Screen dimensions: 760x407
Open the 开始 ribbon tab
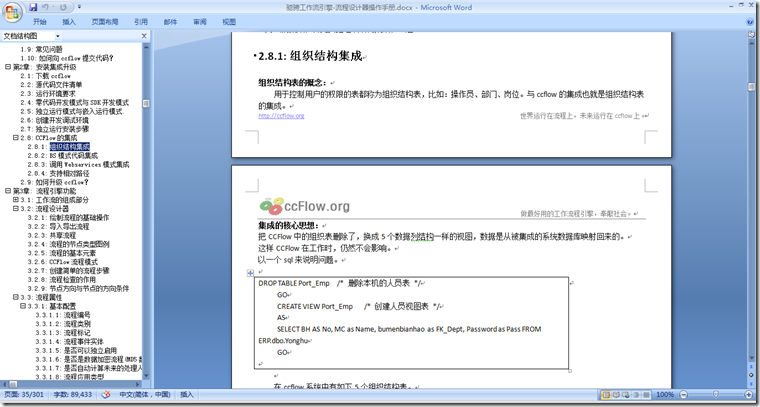tap(40, 22)
